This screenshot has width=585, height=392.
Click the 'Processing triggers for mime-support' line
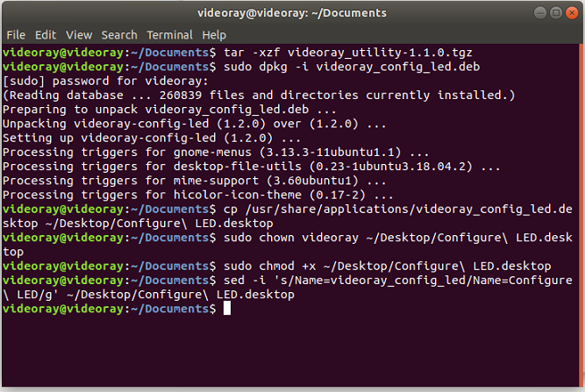click(195, 181)
